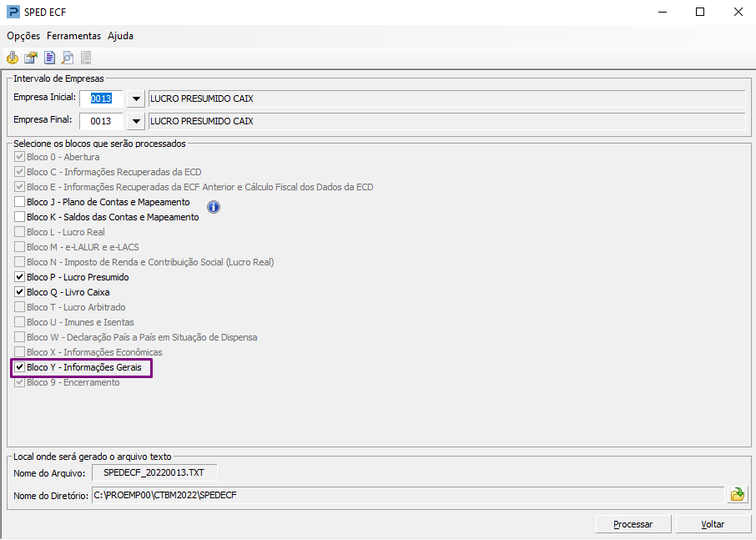Click the blue info icon beside Bloco J
Screen dimensions: 756x540
pyautogui.click(x=214, y=207)
